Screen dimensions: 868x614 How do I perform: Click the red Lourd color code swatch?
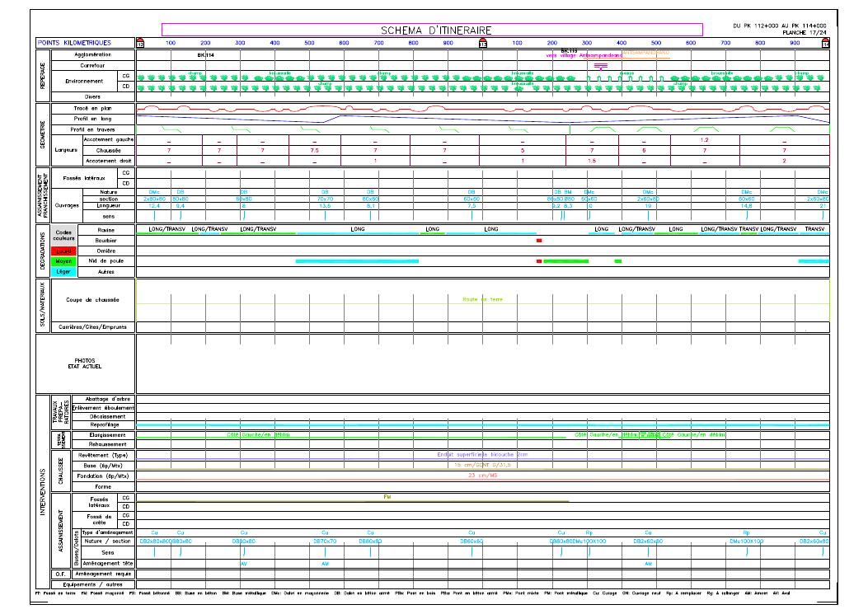pos(64,251)
